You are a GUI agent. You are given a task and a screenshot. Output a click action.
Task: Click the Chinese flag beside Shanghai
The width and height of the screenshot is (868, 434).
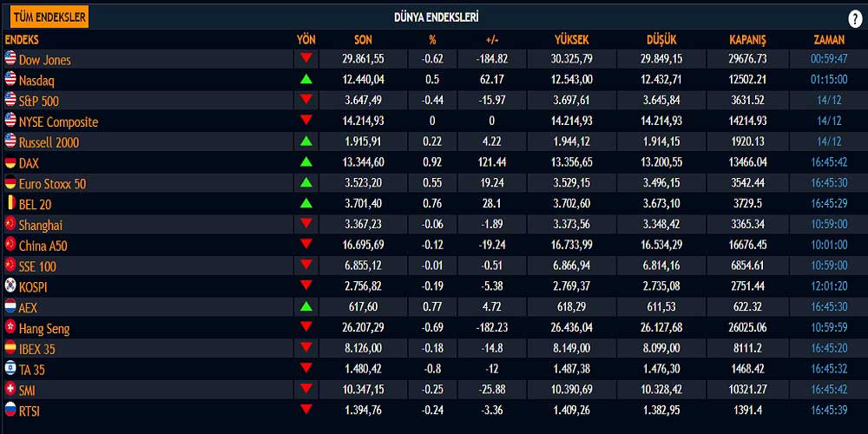(10, 223)
